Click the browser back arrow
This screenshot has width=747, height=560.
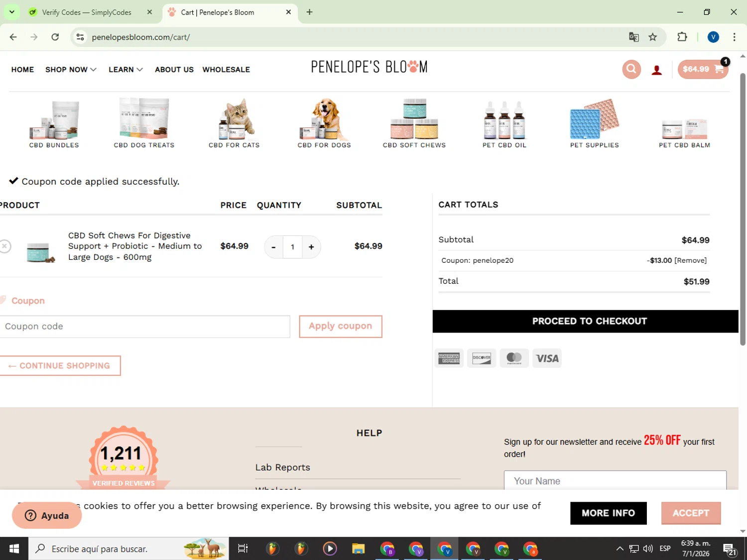pyautogui.click(x=13, y=37)
